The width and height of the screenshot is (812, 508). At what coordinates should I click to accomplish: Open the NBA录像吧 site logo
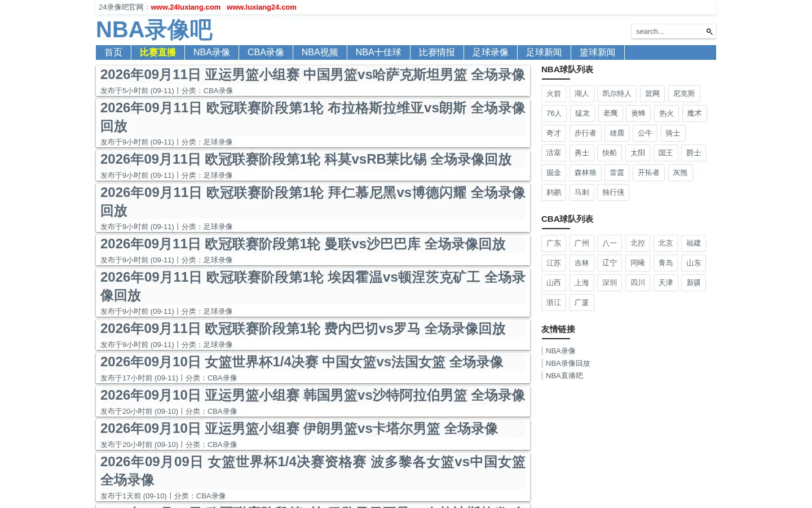(154, 30)
